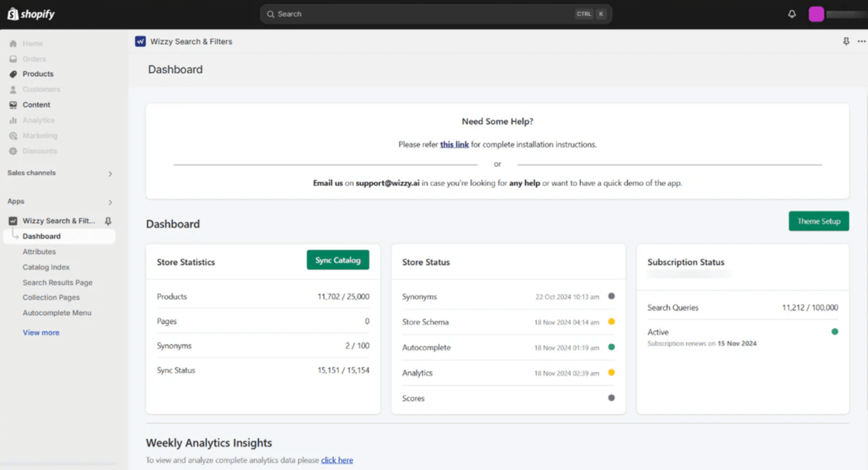Click the Wizzy app icon under Apps
Image resolution: width=868 pixels, height=470 pixels.
click(x=12, y=220)
